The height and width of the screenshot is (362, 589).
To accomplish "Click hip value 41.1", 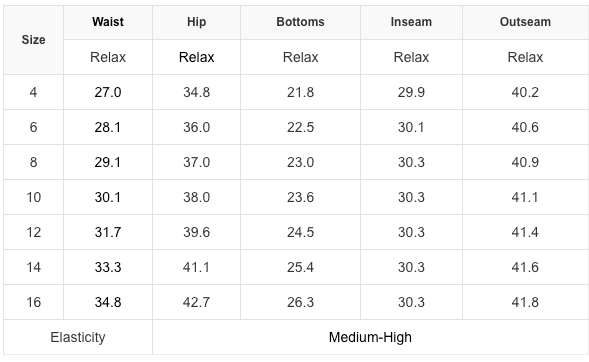I will point(196,267).
